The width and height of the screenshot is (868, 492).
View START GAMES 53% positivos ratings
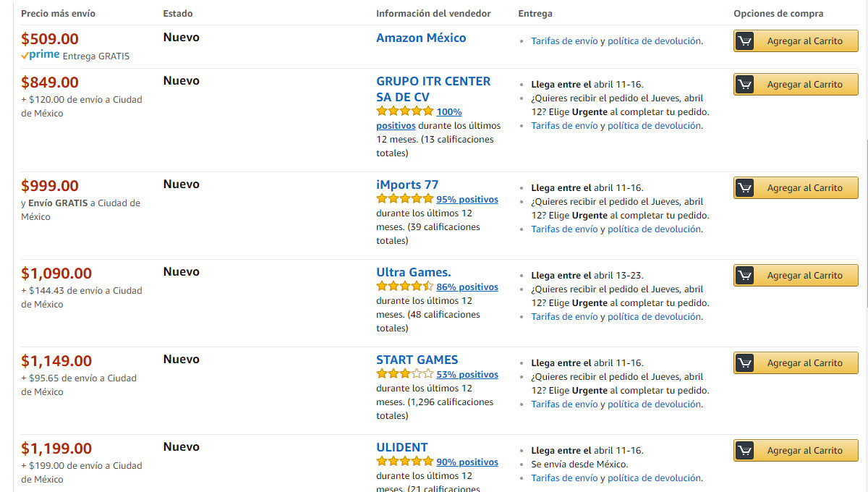tap(467, 375)
